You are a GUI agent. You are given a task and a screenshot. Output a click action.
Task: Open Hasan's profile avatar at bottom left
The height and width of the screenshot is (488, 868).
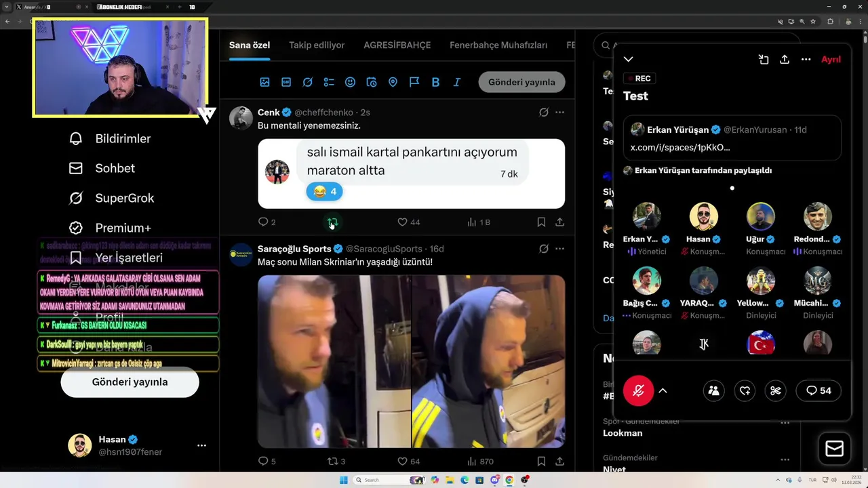coord(79,445)
